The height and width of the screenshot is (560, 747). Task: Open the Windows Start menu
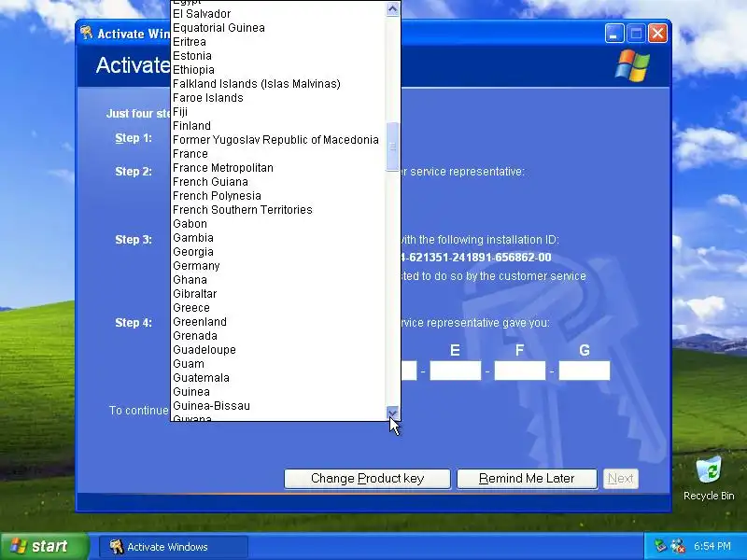(45, 546)
